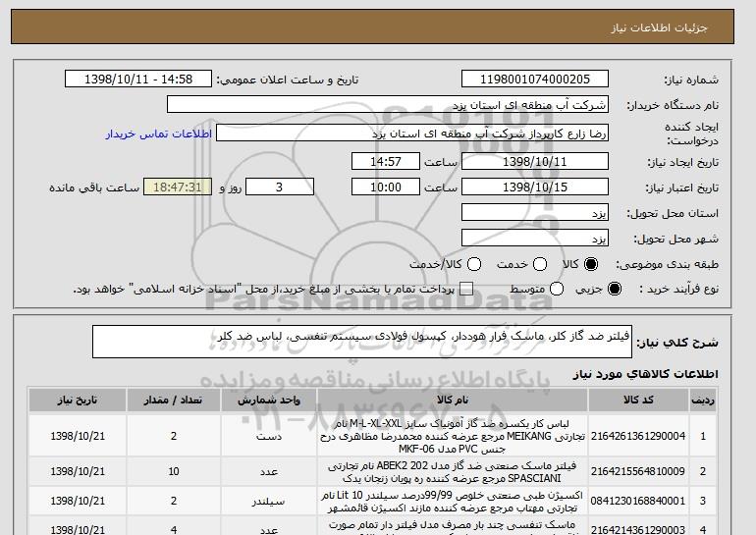Image resolution: width=756 pixels, height=535 pixels.
Task: Select the جزیی purchase type radio
Action: pyautogui.click(x=615, y=289)
